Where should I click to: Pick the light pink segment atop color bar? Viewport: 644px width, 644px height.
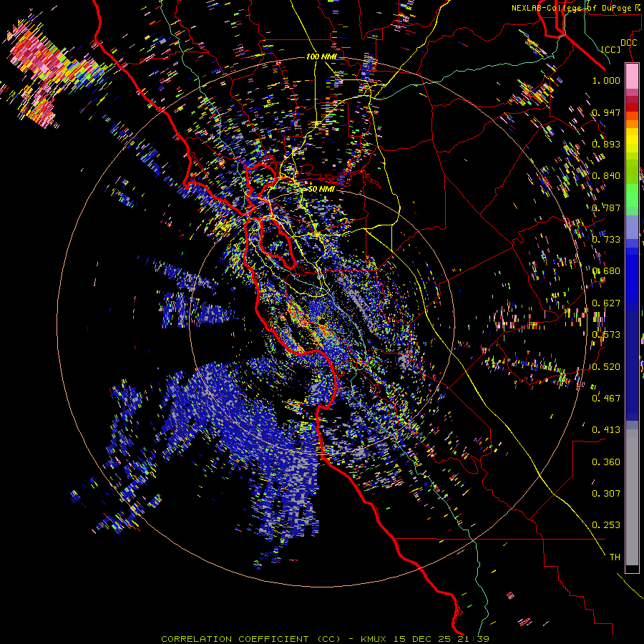(632, 77)
